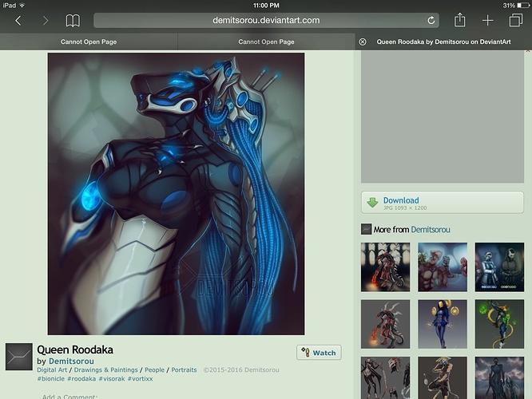Reload the page with the refresh icon
This screenshot has width=532, height=399.
tap(431, 20)
